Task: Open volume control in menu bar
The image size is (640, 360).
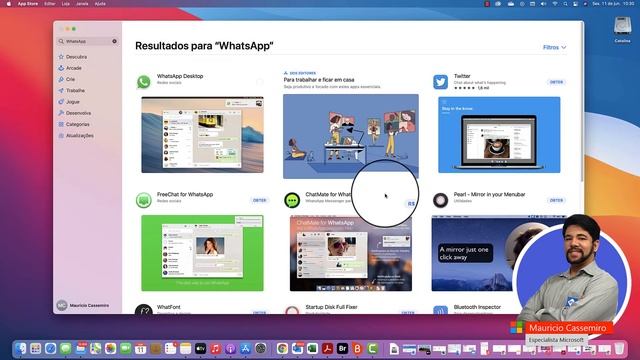Action: (543, 4)
